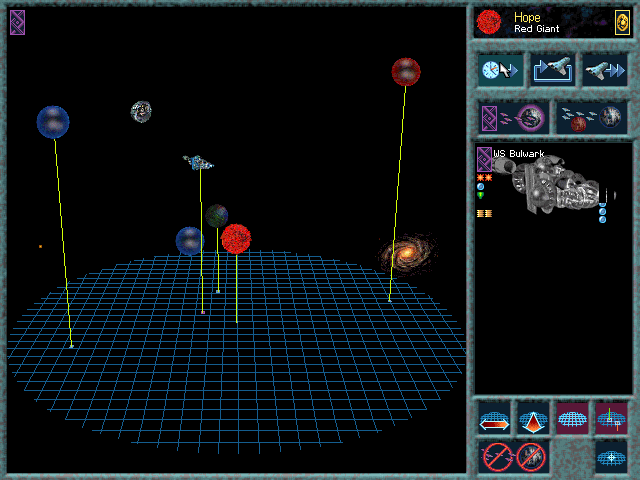The width and height of the screenshot is (640, 480).
Task: Click the end-turn clock icon
Action: tap(500, 70)
